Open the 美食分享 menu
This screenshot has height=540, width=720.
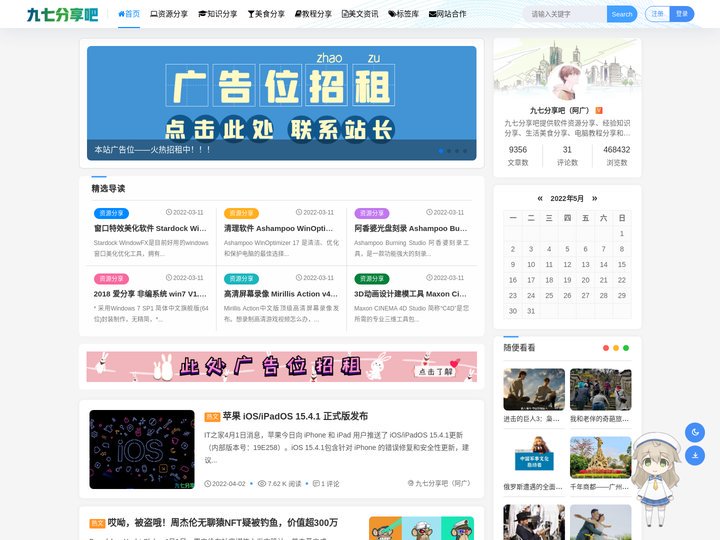(266, 14)
